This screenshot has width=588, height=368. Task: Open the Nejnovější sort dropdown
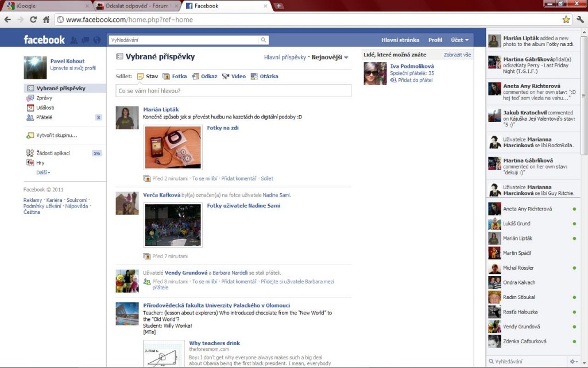coord(330,57)
